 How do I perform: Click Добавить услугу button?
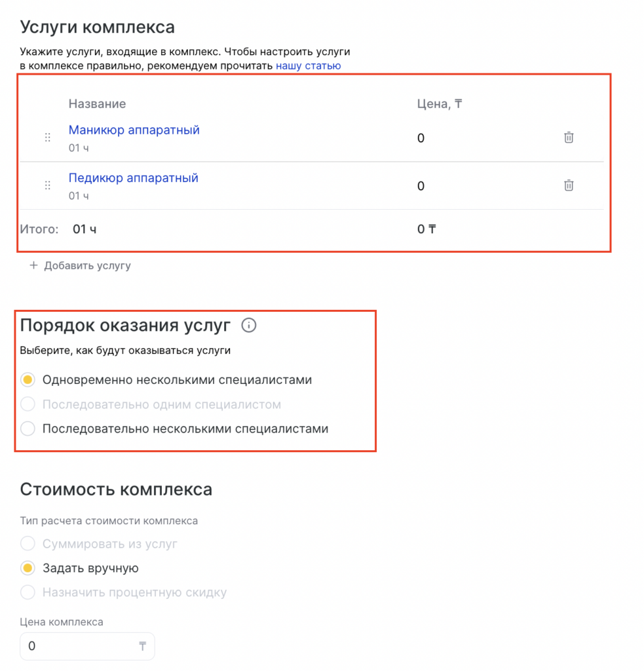tap(87, 265)
